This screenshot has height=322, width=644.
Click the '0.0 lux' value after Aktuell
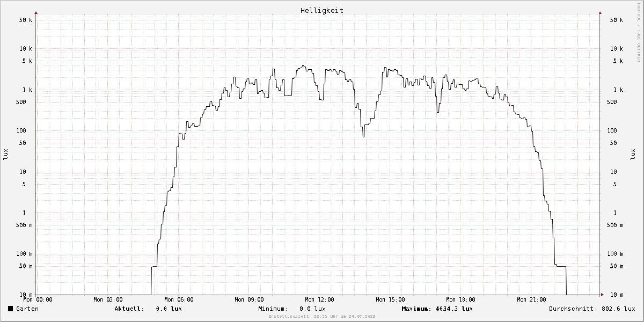[x=169, y=309]
